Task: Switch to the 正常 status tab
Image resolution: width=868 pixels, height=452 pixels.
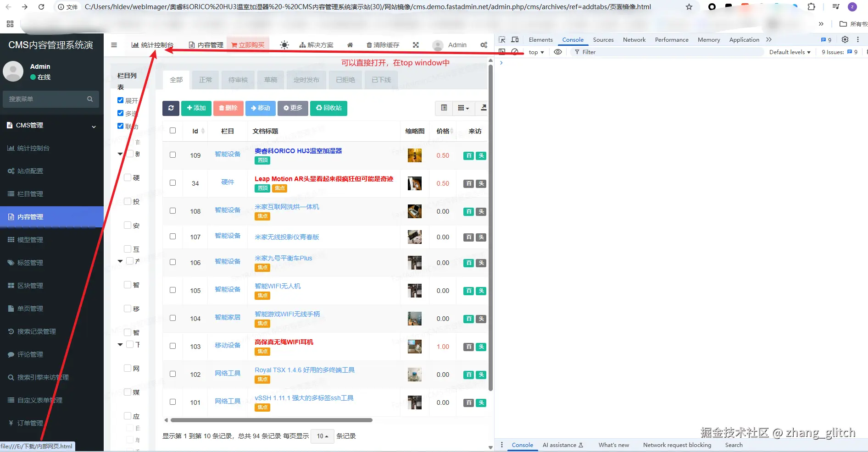Action: (206, 80)
